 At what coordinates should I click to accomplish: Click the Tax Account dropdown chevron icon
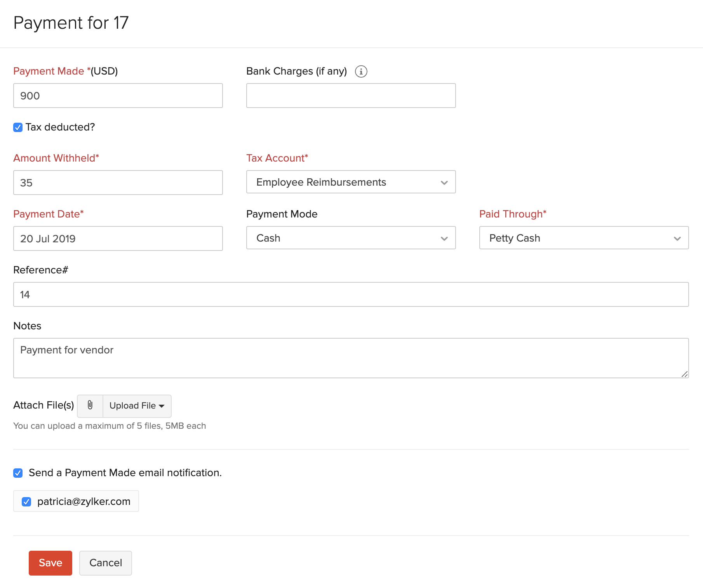[x=444, y=182]
